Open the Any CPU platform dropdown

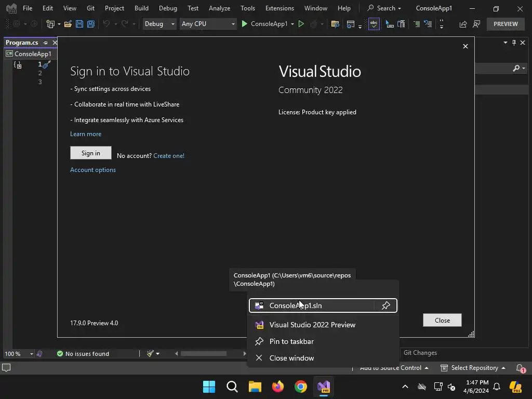click(208, 24)
